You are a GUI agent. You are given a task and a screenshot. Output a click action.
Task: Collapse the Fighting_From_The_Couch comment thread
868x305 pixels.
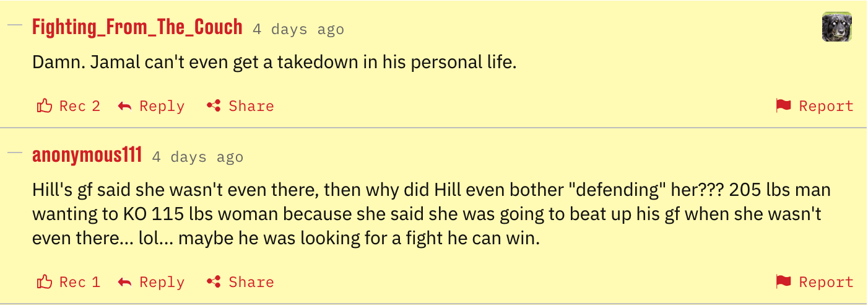click(x=15, y=25)
